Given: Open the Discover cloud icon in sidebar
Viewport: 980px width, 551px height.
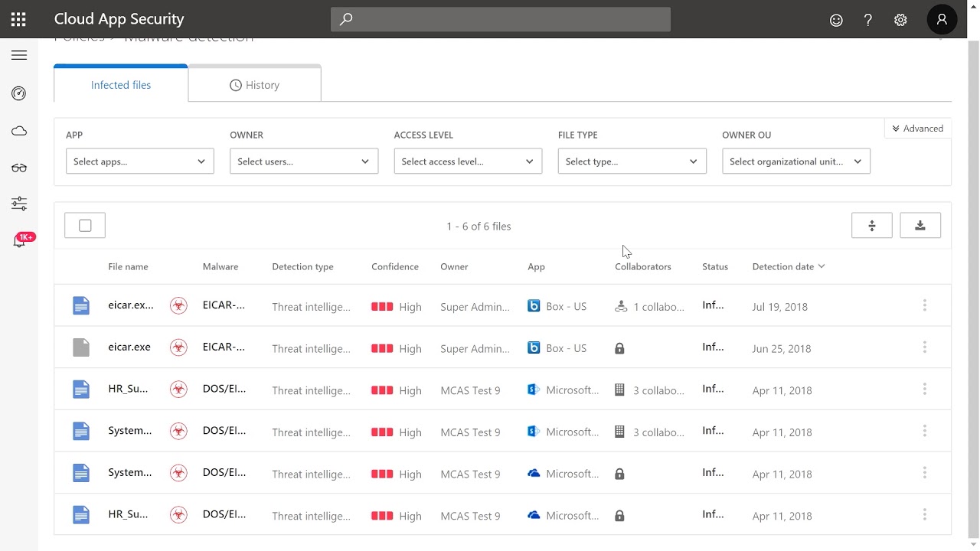Looking at the screenshot, I should coord(19,131).
